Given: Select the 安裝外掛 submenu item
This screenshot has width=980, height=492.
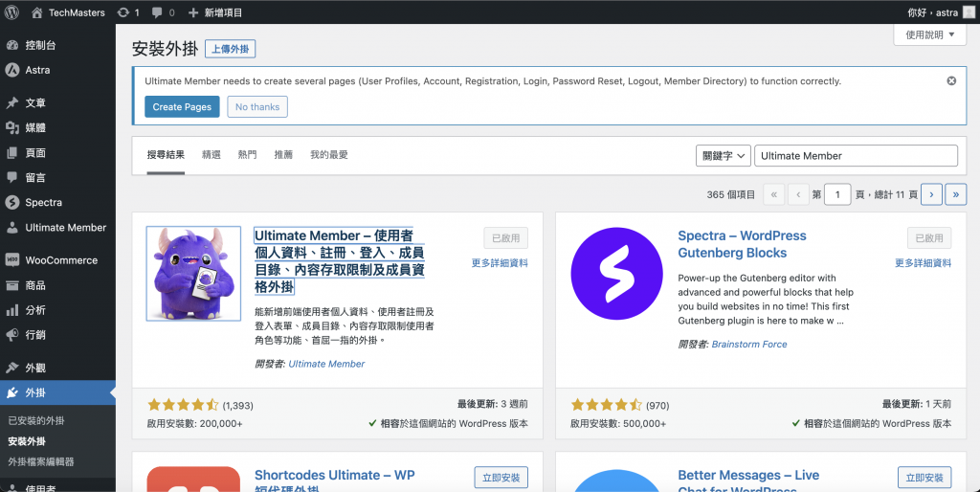Looking at the screenshot, I should coord(27,441).
